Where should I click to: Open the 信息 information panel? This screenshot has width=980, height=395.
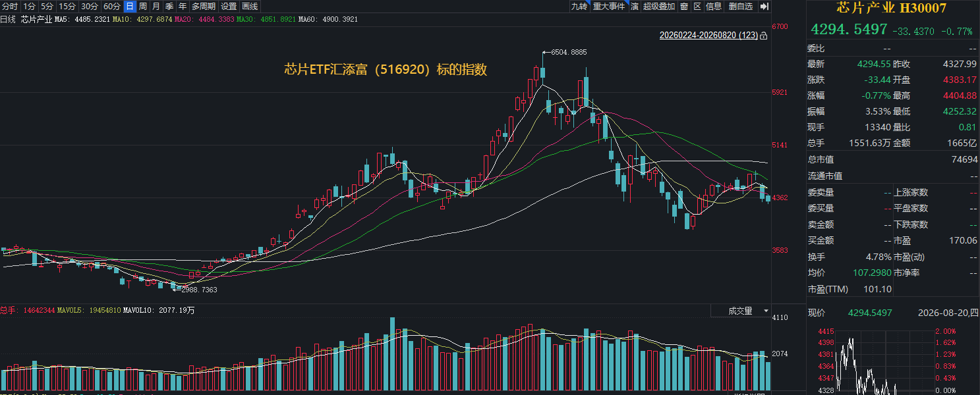coord(714,6)
